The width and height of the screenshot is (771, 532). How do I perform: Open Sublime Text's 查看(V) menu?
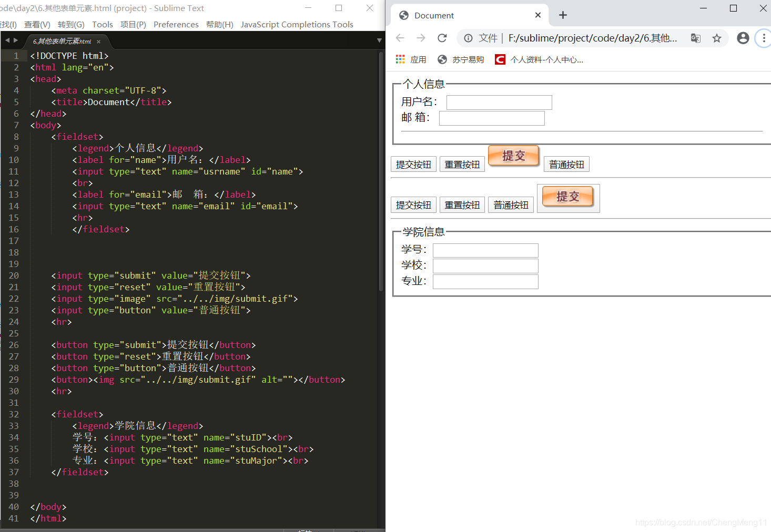37,24
